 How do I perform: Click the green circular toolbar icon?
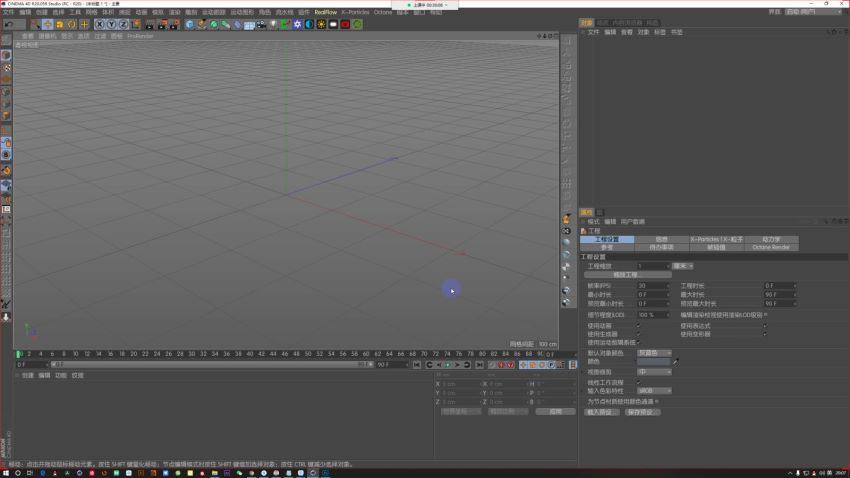357,24
